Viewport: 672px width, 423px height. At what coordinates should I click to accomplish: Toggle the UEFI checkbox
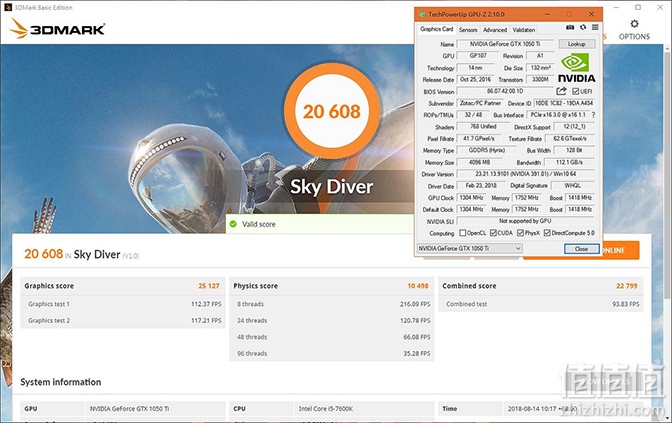tap(576, 91)
